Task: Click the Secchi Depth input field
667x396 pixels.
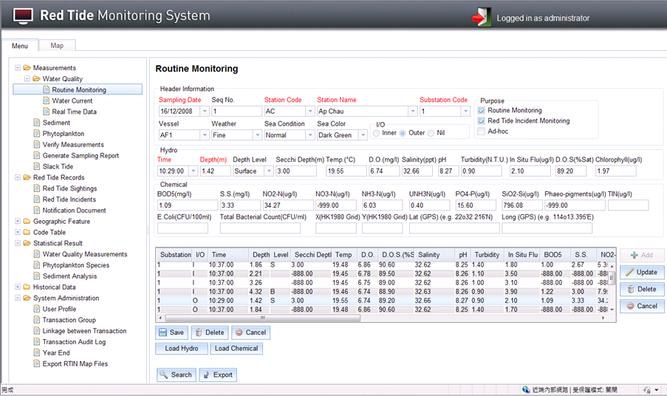Action: click(296, 171)
